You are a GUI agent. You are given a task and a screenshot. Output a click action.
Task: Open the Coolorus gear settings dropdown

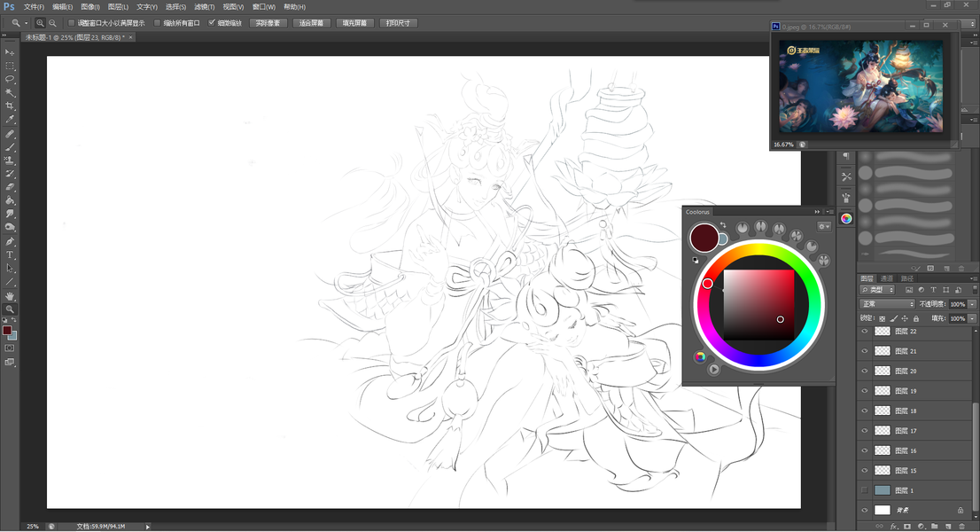click(x=824, y=226)
